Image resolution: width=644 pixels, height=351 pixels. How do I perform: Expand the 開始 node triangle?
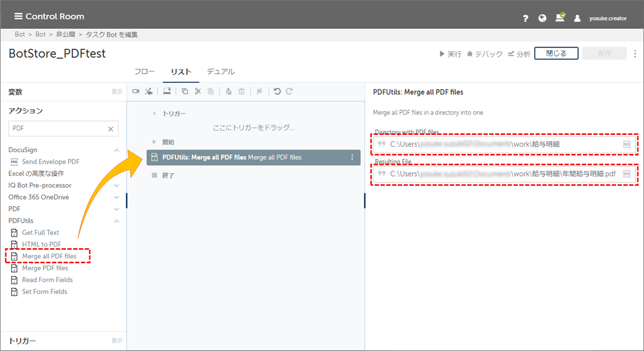tap(154, 142)
